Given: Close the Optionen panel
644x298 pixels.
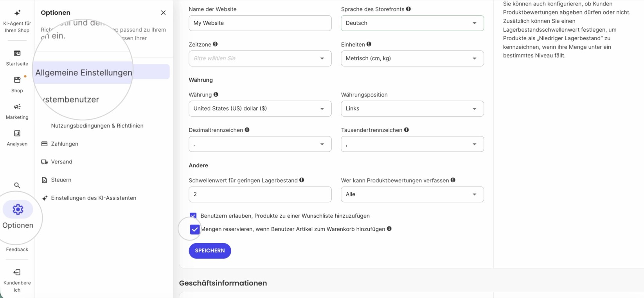Looking at the screenshot, I should click(163, 13).
